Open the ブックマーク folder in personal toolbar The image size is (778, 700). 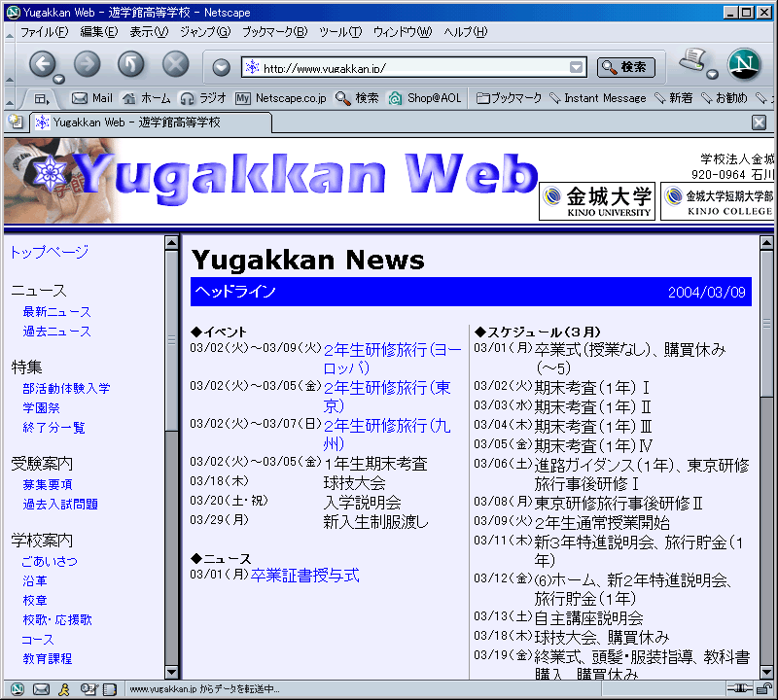[509, 98]
